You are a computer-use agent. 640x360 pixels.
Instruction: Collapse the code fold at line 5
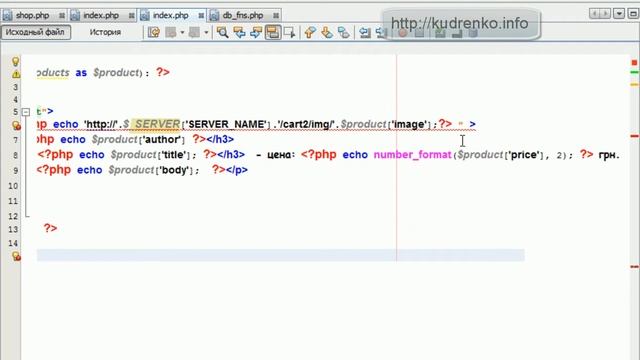pos(26,112)
